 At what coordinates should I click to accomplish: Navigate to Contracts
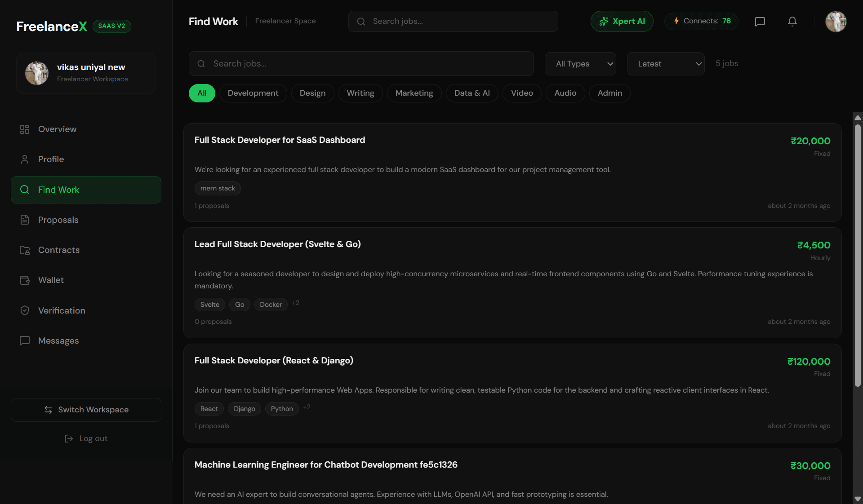click(86, 250)
